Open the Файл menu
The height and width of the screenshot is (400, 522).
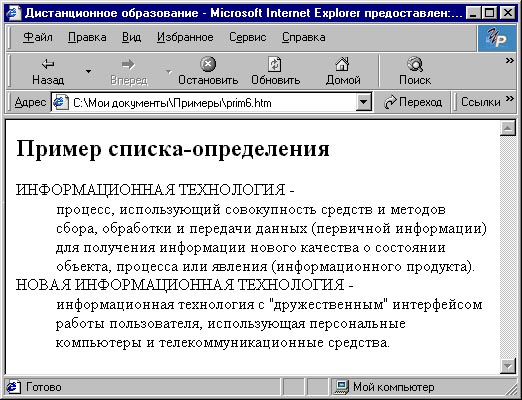click(x=38, y=37)
